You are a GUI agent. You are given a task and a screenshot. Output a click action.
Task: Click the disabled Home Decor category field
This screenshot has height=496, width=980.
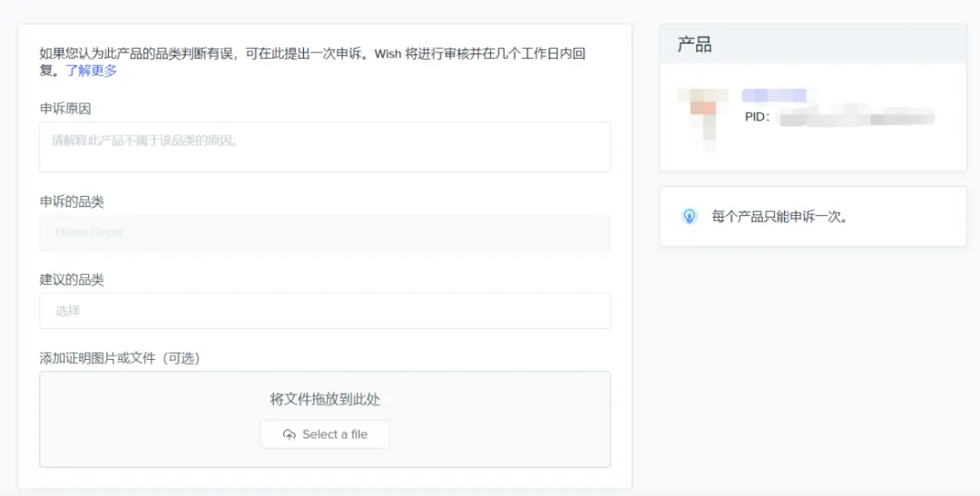[x=325, y=232]
